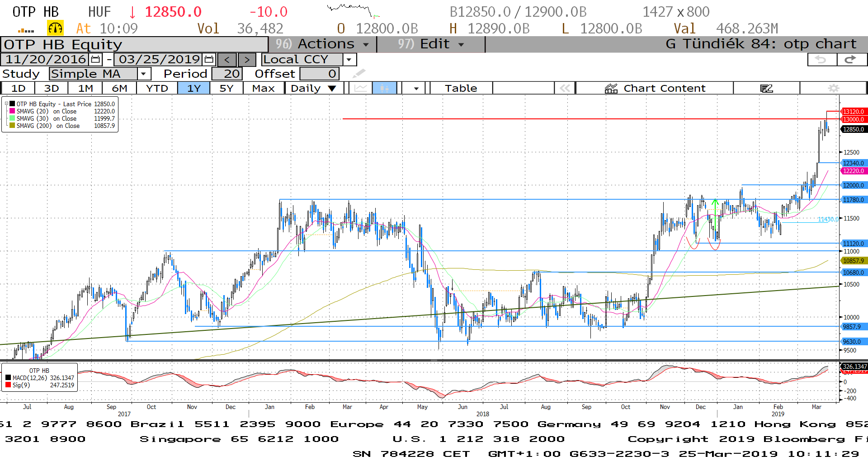The height and width of the screenshot is (470, 868).
Task: Select the Max range tab
Action: click(x=263, y=88)
